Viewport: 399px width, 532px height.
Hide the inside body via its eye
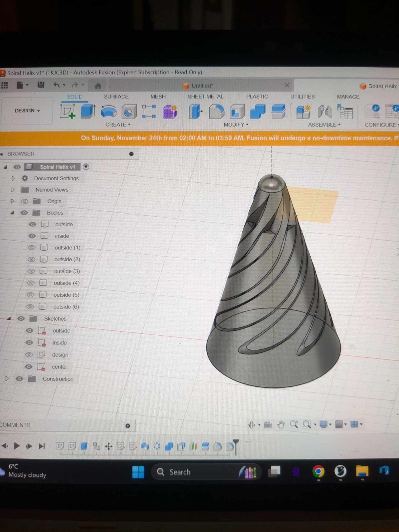click(32, 236)
